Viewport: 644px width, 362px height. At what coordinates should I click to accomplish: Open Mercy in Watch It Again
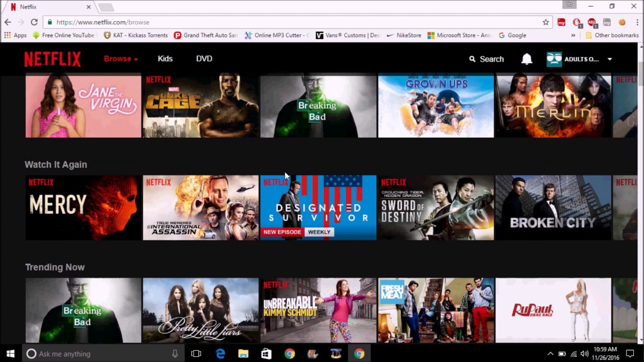pos(84,208)
